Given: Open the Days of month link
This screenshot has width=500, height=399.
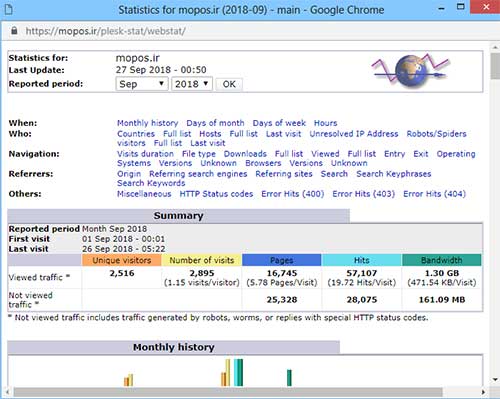Looking at the screenshot, I should [215, 123].
